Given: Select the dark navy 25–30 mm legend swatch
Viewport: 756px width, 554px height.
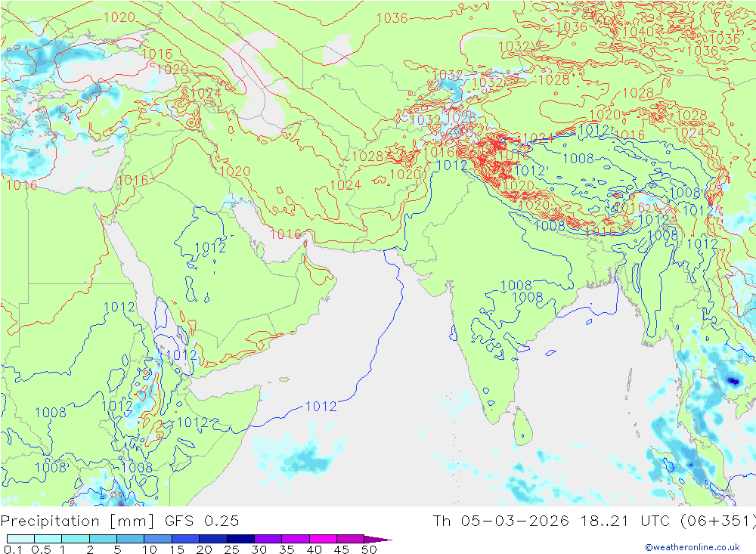Looking at the screenshot, I should [240, 539].
